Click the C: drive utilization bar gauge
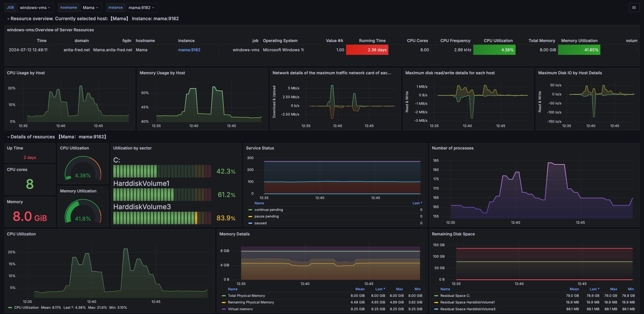Image resolution: width=644 pixels, height=314 pixels. (x=162, y=171)
